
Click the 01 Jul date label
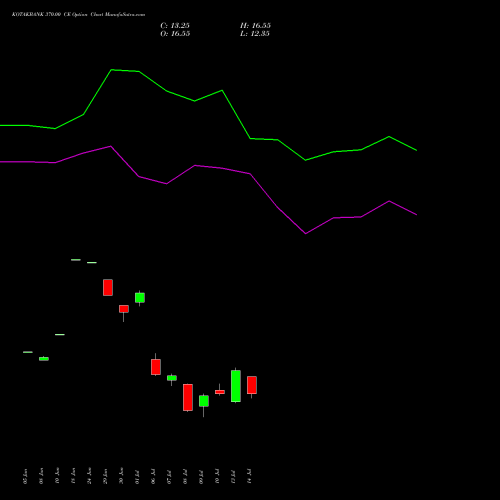point(138,477)
